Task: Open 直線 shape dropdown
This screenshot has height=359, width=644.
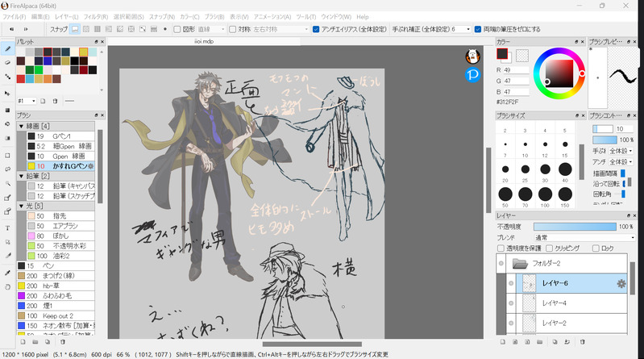Action: click(x=211, y=29)
